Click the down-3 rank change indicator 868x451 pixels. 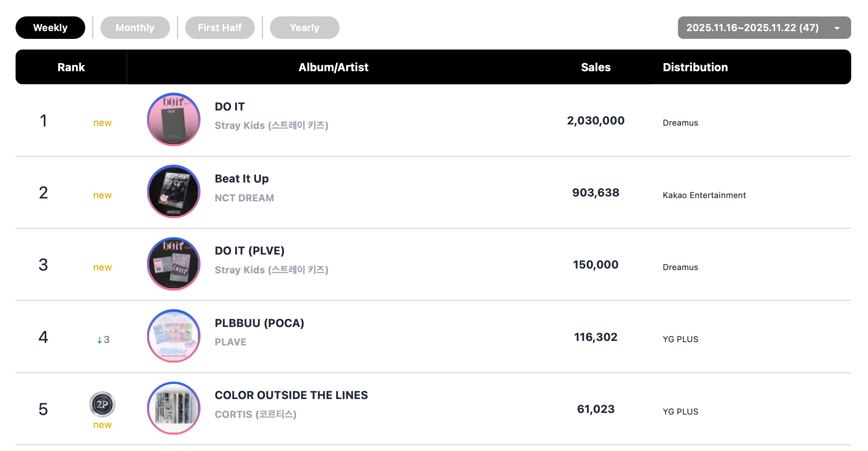point(103,340)
